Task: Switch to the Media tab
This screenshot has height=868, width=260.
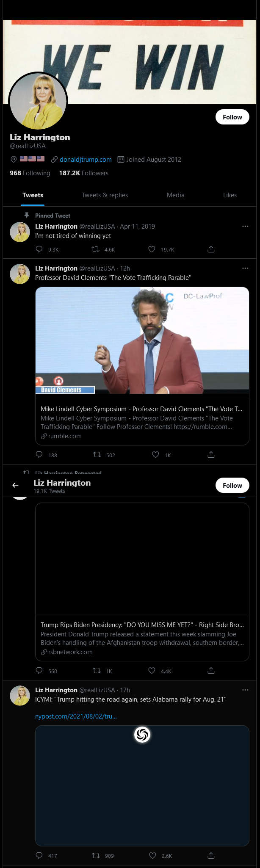Action: point(175,195)
